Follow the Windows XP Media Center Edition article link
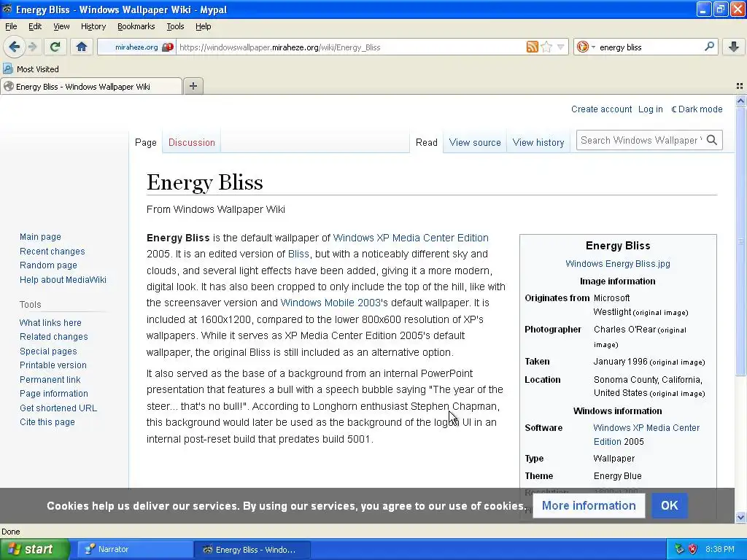This screenshot has width=747, height=560. tap(411, 238)
